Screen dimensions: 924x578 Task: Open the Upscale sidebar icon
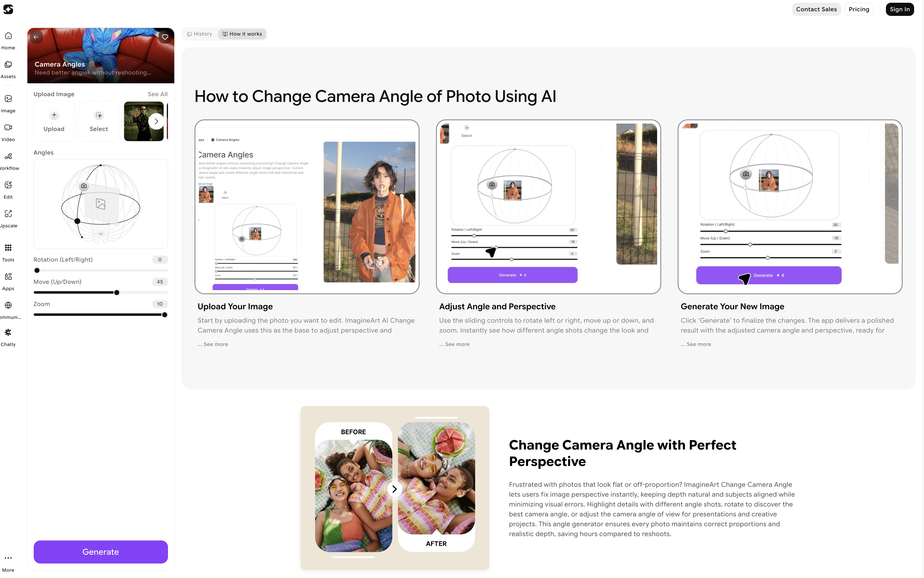pyautogui.click(x=8, y=219)
